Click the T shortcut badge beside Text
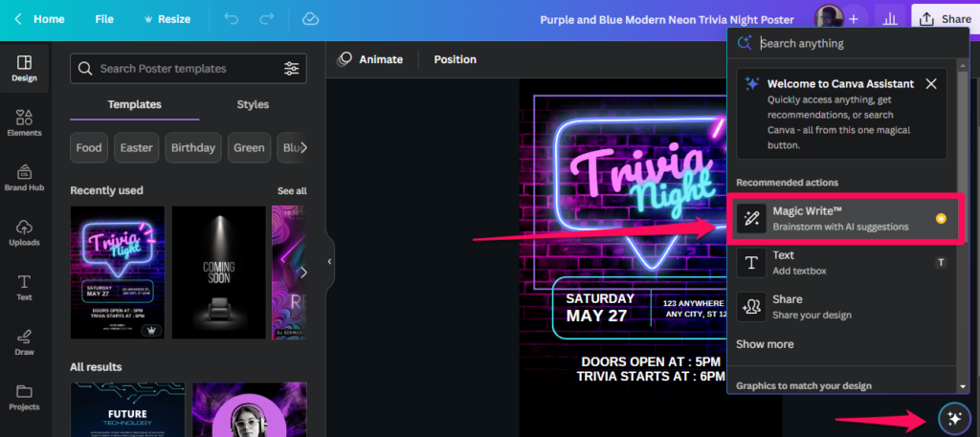Viewport: 980px width, 437px height. pyautogui.click(x=941, y=263)
